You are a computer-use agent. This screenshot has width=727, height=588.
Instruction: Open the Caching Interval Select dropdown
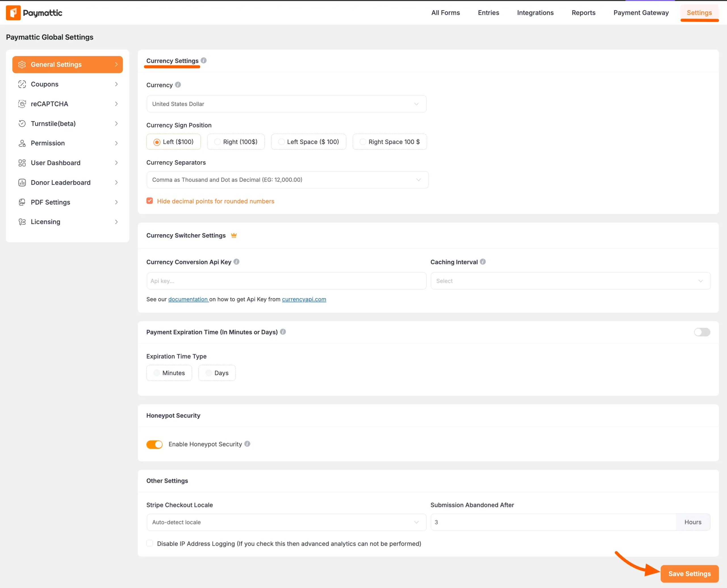click(x=570, y=281)
